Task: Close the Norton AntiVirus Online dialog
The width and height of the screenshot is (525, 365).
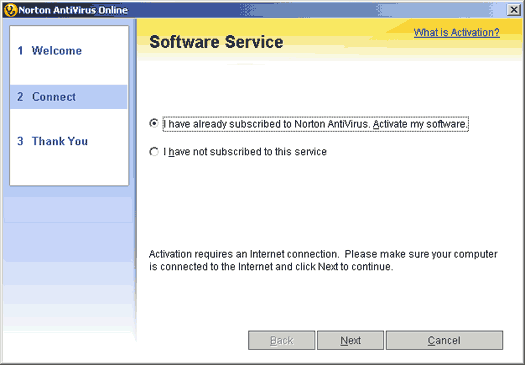Action: [x=513, y=10]
